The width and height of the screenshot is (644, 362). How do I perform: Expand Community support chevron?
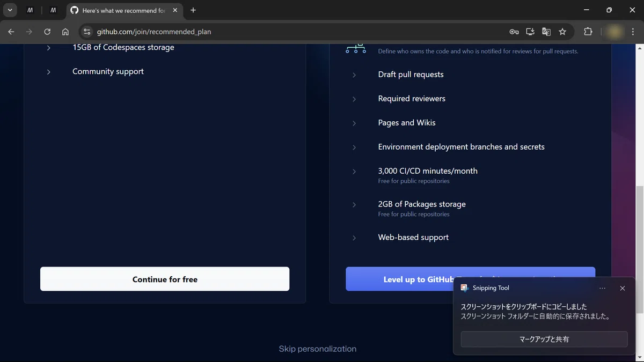coord(48,72)
